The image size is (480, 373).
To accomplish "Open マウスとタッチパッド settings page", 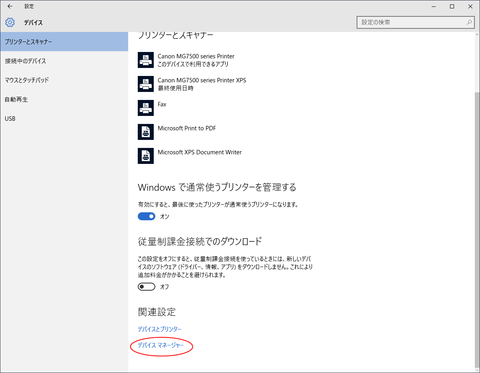I will [64, 80].
